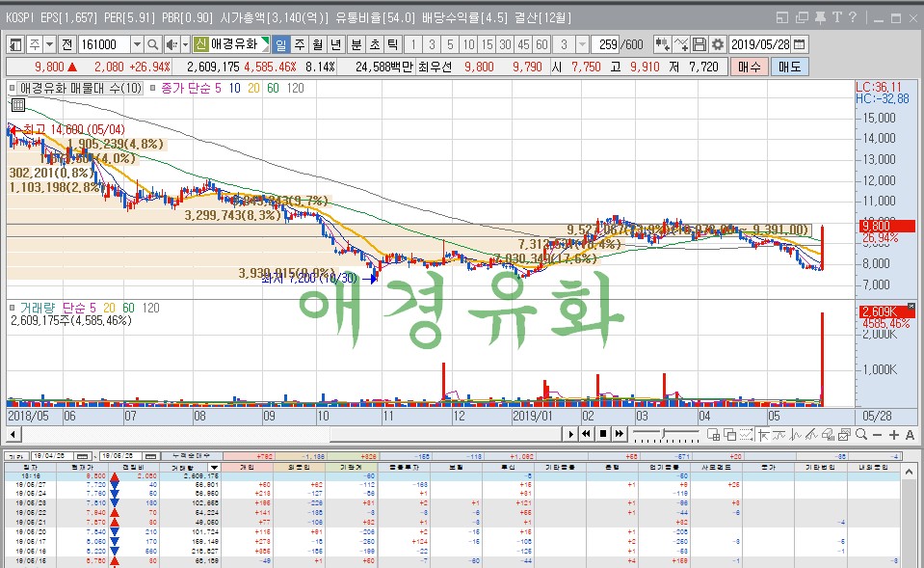924x568 pixels.
Task: Click the candle count field 259
Action: pyautogui.click(x=607, y=44)
